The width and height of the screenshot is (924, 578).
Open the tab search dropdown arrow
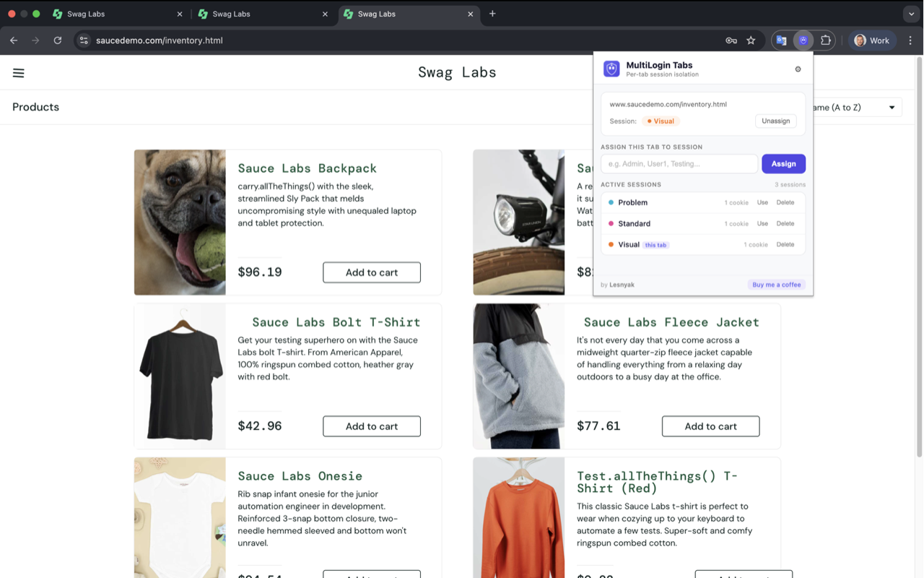point(911,14)
